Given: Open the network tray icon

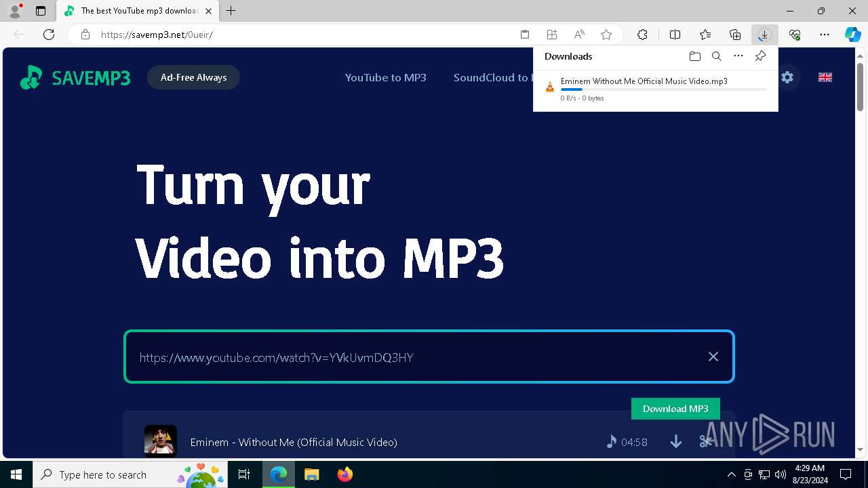Looking at the screenshot, I should click(x=764, y=474).
